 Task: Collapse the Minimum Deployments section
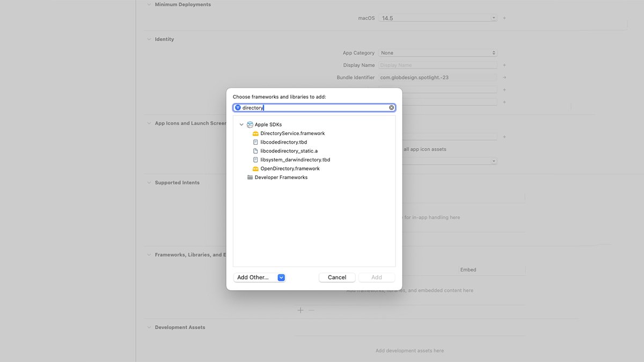point(149,4)
